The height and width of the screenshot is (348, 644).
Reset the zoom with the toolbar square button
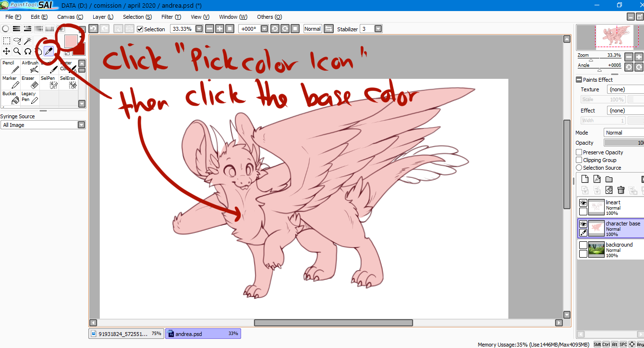[230, 29]
